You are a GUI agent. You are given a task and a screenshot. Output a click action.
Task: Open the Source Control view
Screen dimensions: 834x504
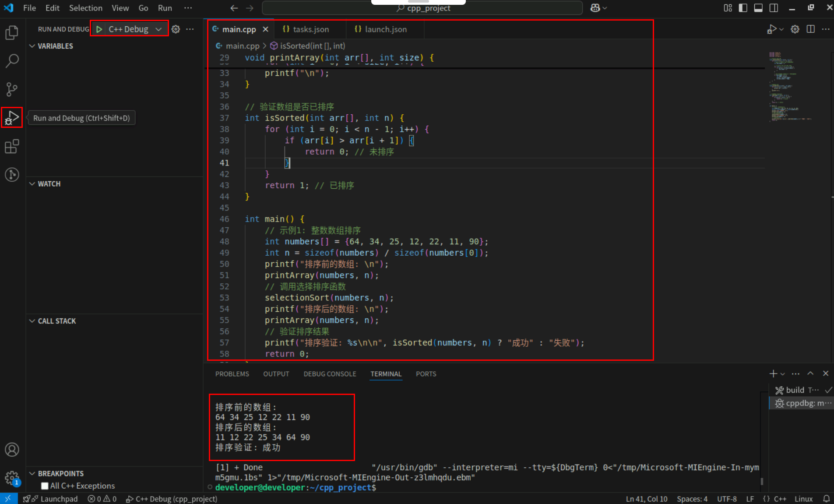point(12,89)
